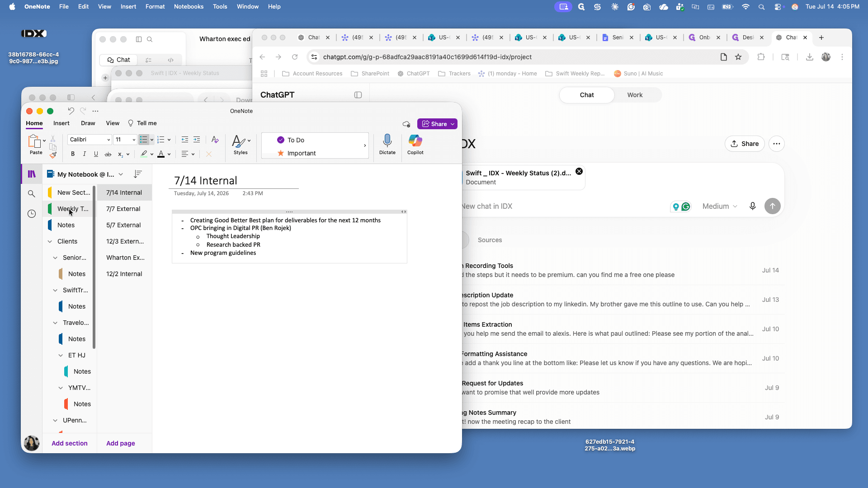Click the Share button in ChatGPT project
This screenshot has width=868, height=488.
pyautogui.click(x=745, y=144)
